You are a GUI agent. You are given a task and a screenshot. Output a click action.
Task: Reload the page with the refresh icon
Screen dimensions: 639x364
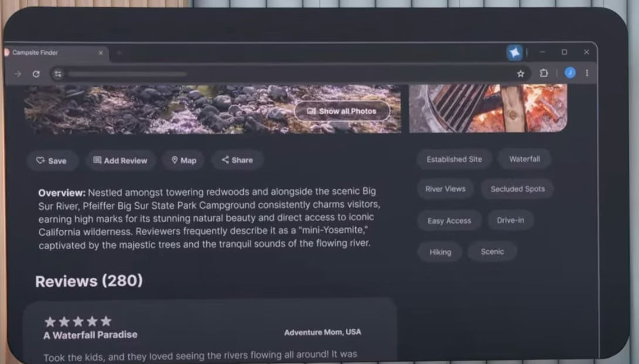point(36,74)
